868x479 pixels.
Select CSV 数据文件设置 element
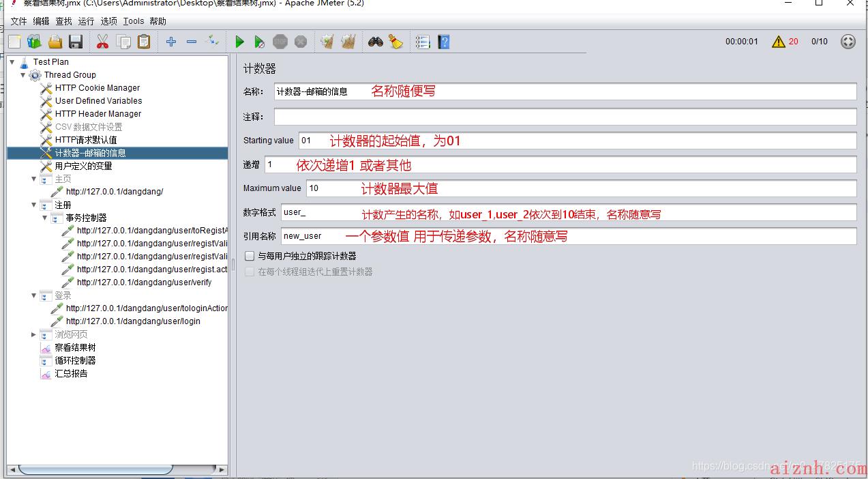click(89, 127)
